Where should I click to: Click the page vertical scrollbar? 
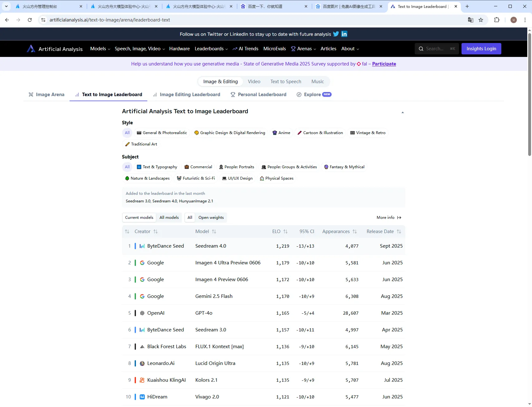[x=529, y=94]
